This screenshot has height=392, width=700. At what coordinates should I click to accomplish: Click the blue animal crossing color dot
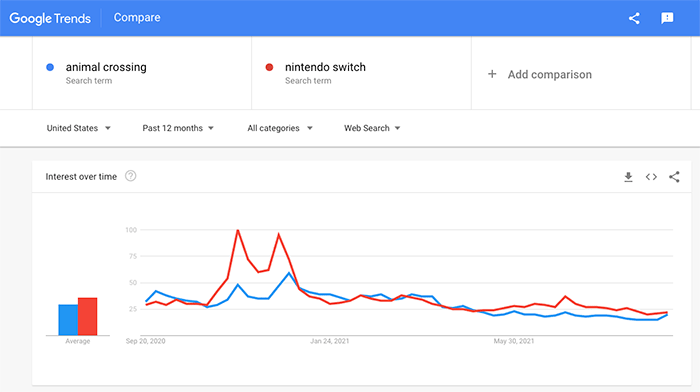tap(50, 67)
